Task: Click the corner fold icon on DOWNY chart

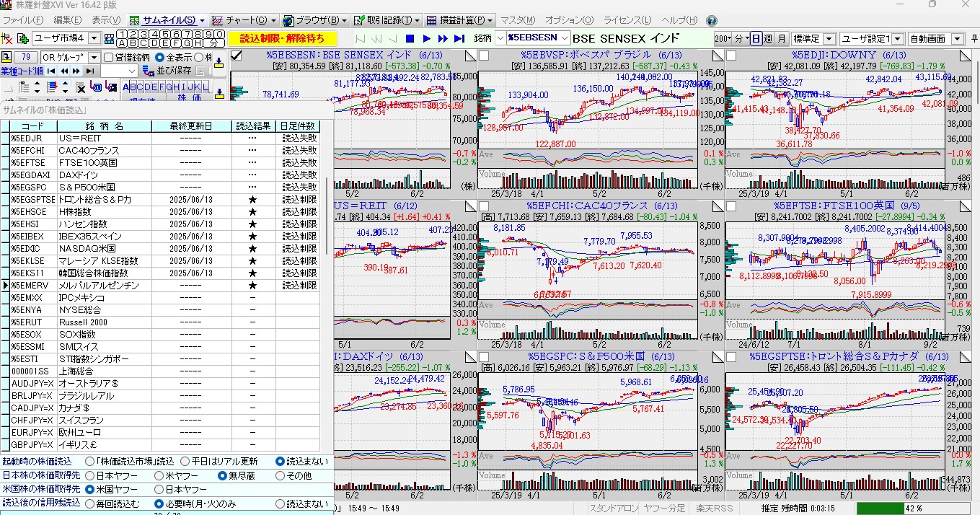Action: click(x=965, y=55)
